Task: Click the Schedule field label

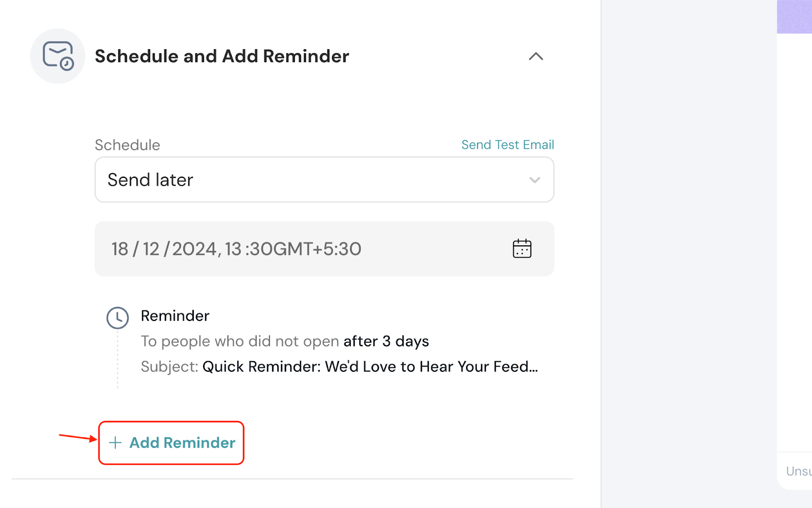Action: (127, 145)
